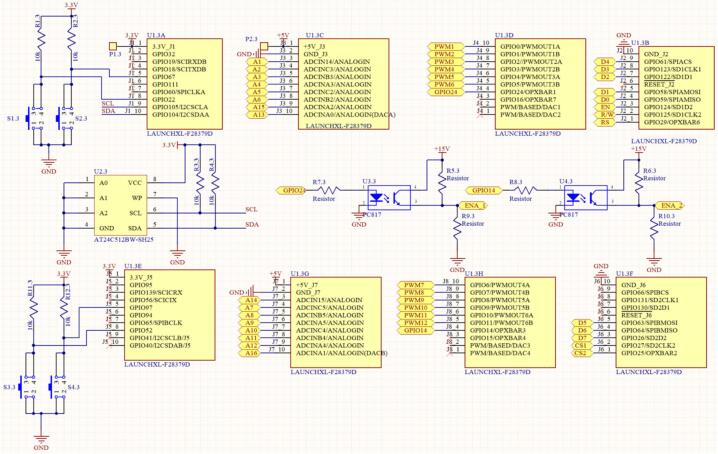Select series resistor R8.3
Screen dimensions: 718x454
point(523,190)
